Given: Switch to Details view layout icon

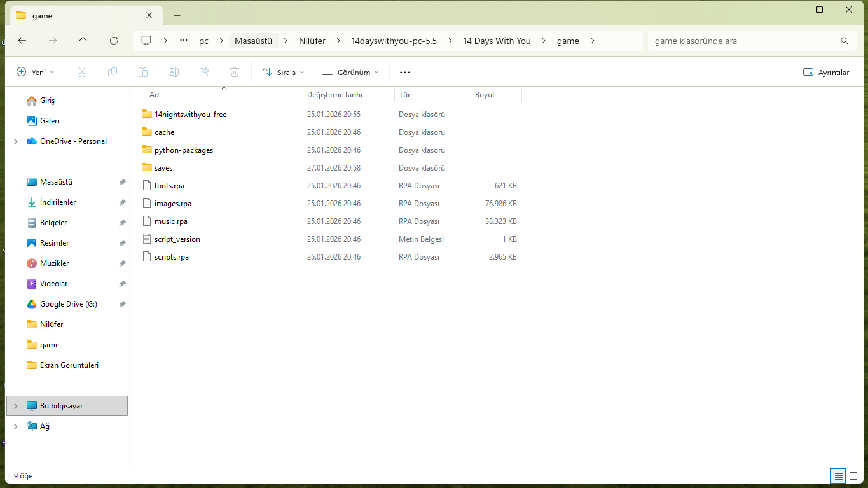Looking at the screenshot, I should [x=839, y=476].
